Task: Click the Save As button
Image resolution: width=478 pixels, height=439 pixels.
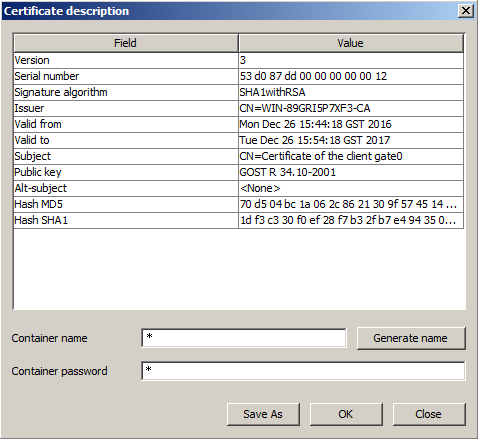Action: pos(263,414)
